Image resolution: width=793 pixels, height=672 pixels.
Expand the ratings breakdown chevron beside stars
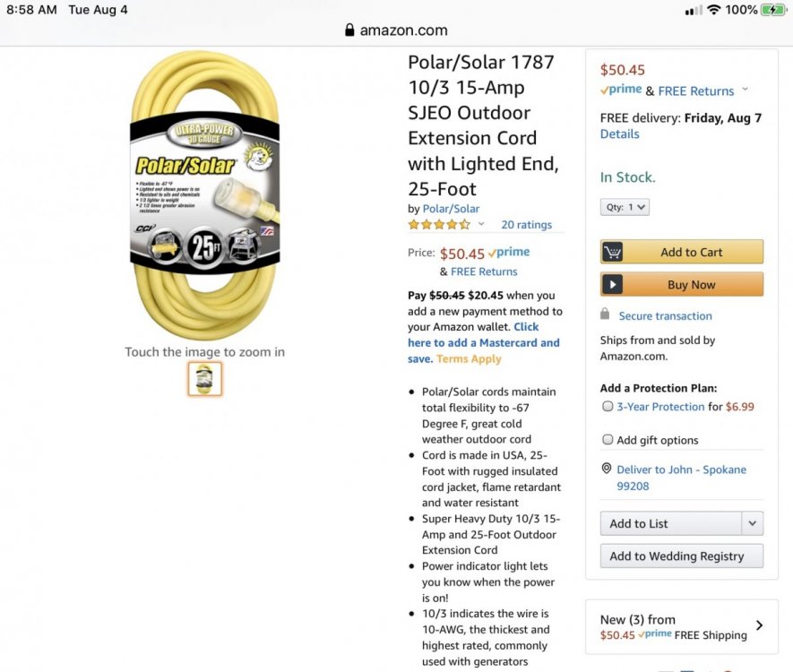coord(481,224)
